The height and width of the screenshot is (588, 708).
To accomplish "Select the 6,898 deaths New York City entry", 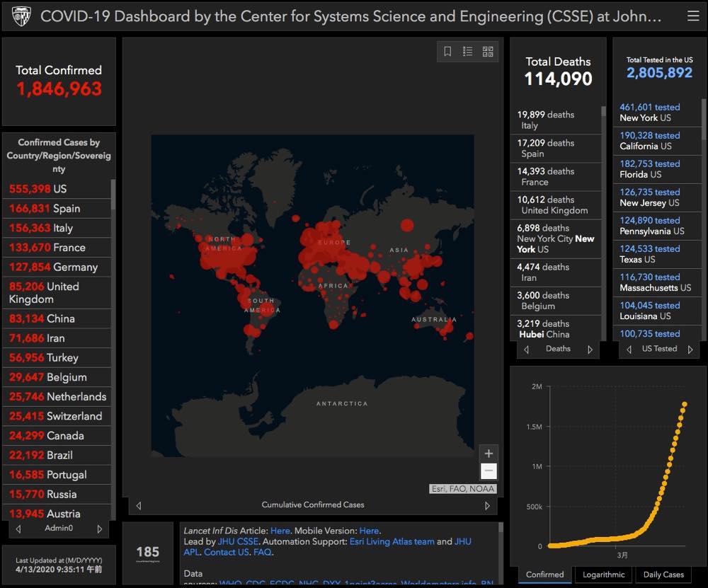I will tap(556, 238).
